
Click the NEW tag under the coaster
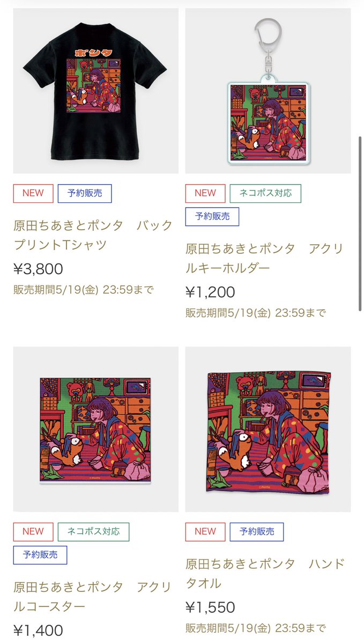pyautogui.click(x=33, y=532)
